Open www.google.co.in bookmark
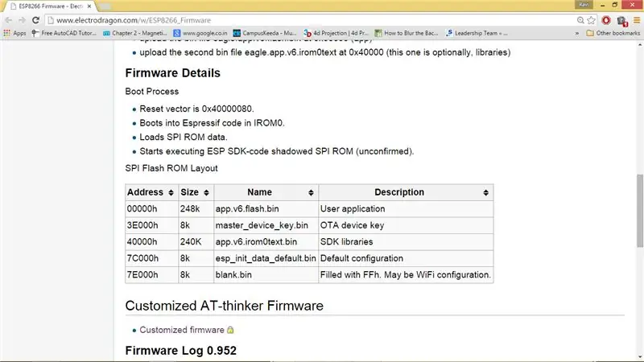The height and width of the screenshot is (362, 644). 200,33
